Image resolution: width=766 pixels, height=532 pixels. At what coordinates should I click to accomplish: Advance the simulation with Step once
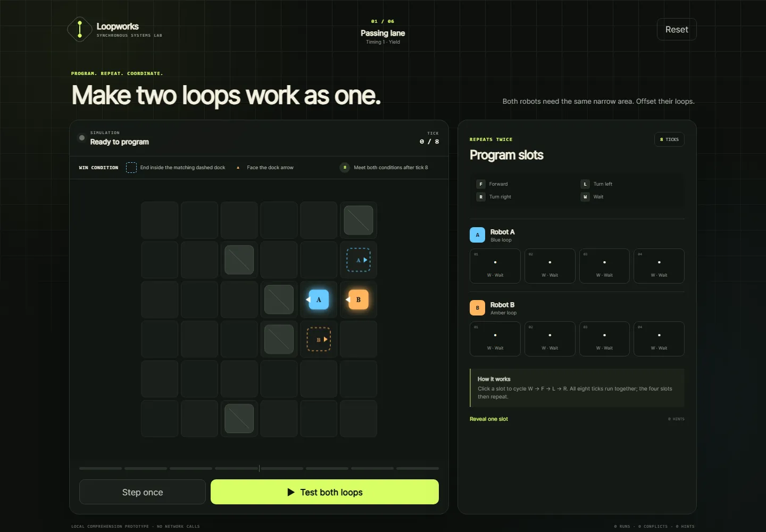[x=143, y=492]
